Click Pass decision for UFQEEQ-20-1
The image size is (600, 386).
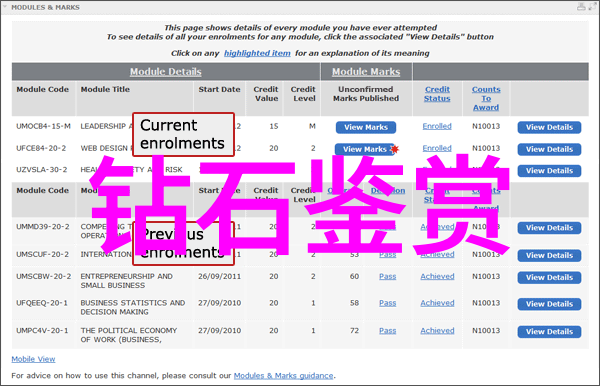[388, 303]
